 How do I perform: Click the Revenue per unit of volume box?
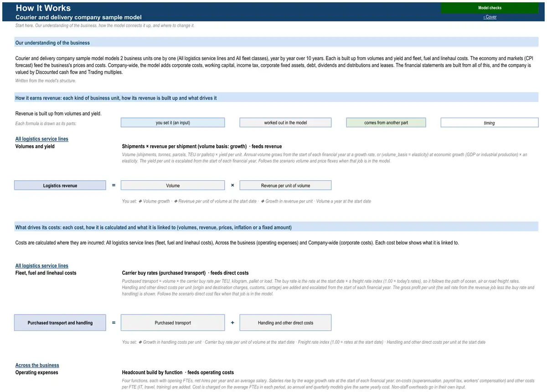pos(285,185)
